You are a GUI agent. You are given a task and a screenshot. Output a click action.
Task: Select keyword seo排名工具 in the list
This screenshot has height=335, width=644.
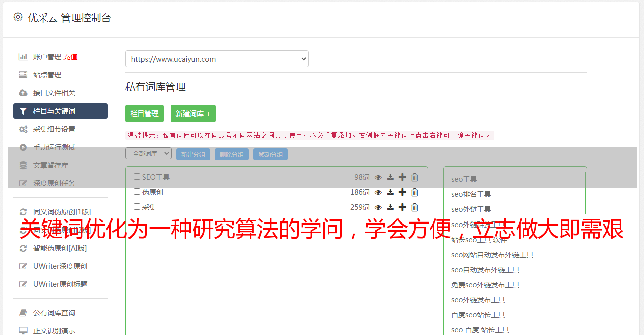pyautogui.click(x=471, y=194)
